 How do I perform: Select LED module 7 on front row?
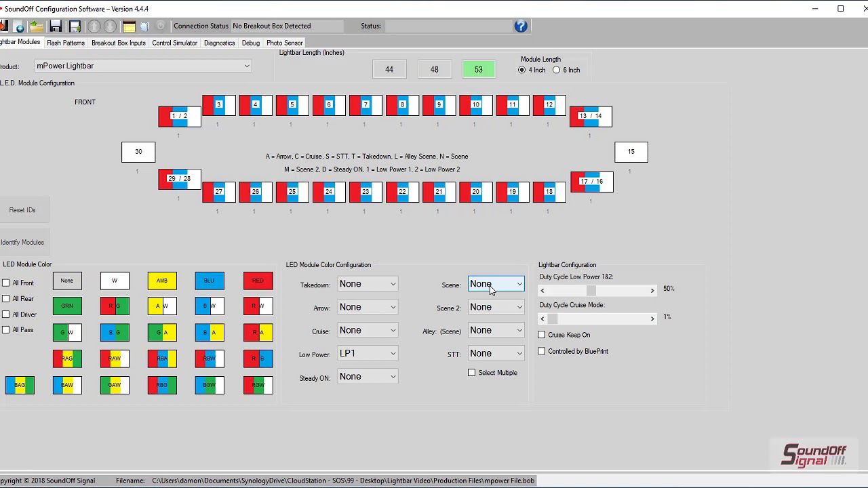click(366, 105)
